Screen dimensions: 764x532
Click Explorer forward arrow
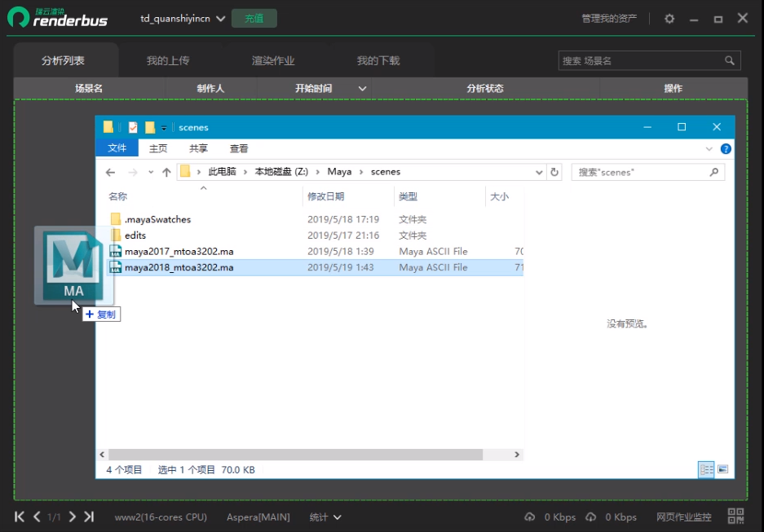[x=133, y=172]
